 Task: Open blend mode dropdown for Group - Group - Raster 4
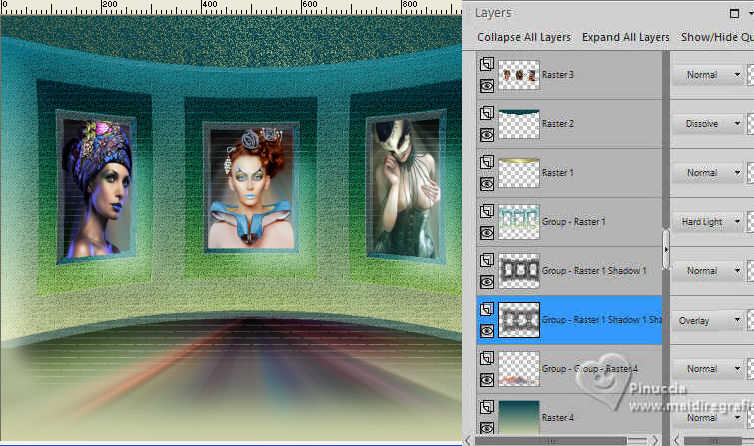pos(707,370)
